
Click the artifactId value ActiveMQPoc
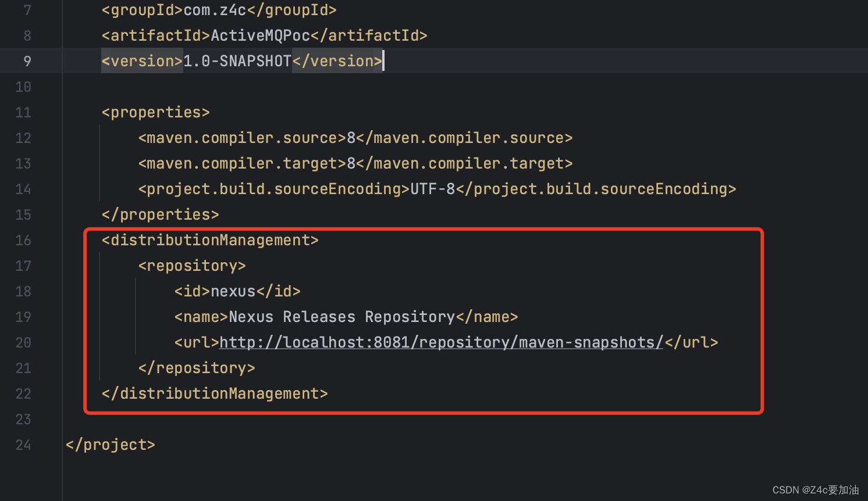coord(261,35)
